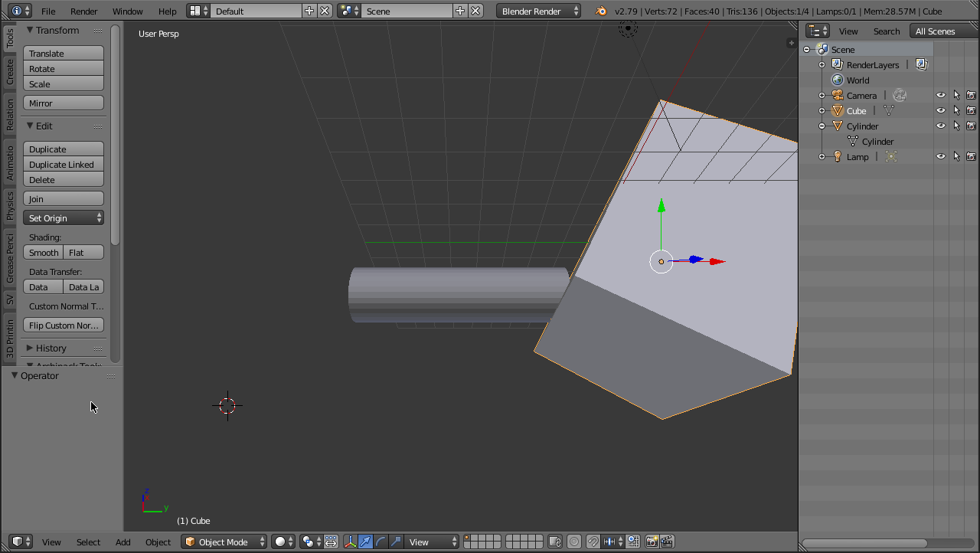This screenshot has height=553, width=980.
Task: Hide the Camera with its eye icon
Action: pyautogui.click(x=941, y=95)
